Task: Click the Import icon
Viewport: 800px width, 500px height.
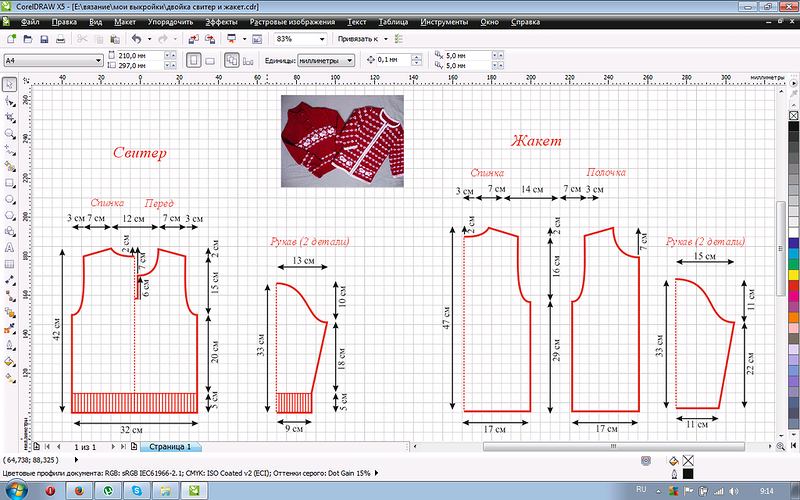Action: click(x=193, y=39)
